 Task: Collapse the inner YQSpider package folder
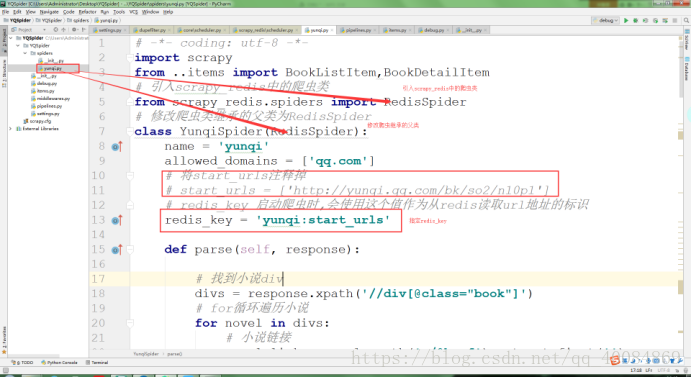pos(18,45)
